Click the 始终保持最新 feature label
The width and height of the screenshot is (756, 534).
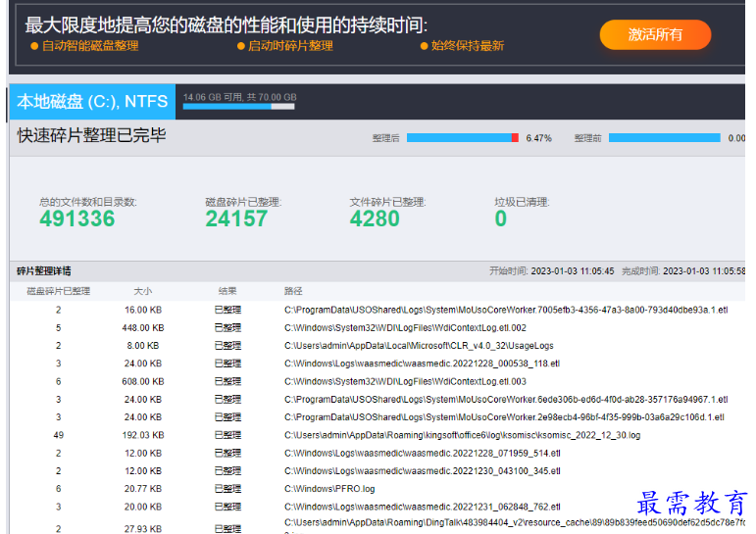point(467,46)
